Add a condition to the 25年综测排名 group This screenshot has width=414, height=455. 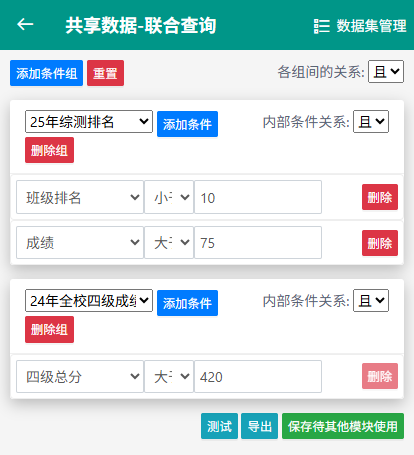(x=187, y=124)
